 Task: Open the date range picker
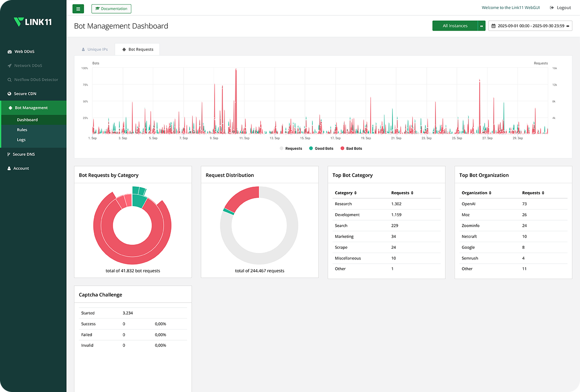click(x=530, y=26)
